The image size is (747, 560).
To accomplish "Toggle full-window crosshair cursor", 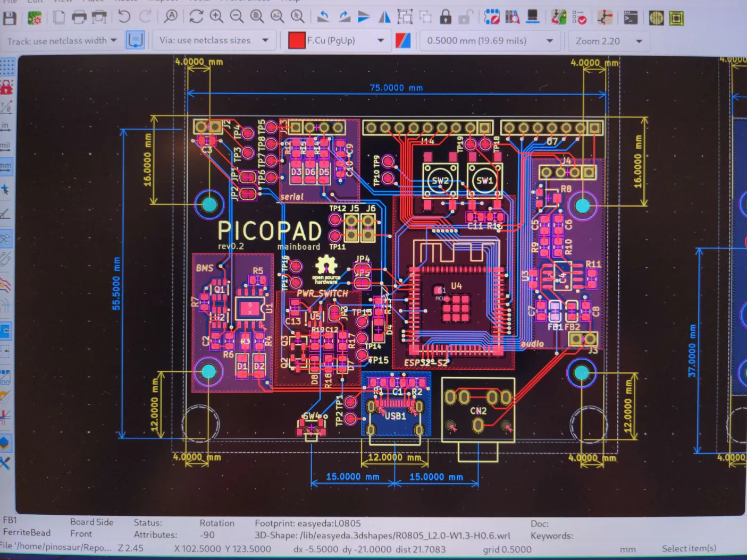I will tap(5, 189).
